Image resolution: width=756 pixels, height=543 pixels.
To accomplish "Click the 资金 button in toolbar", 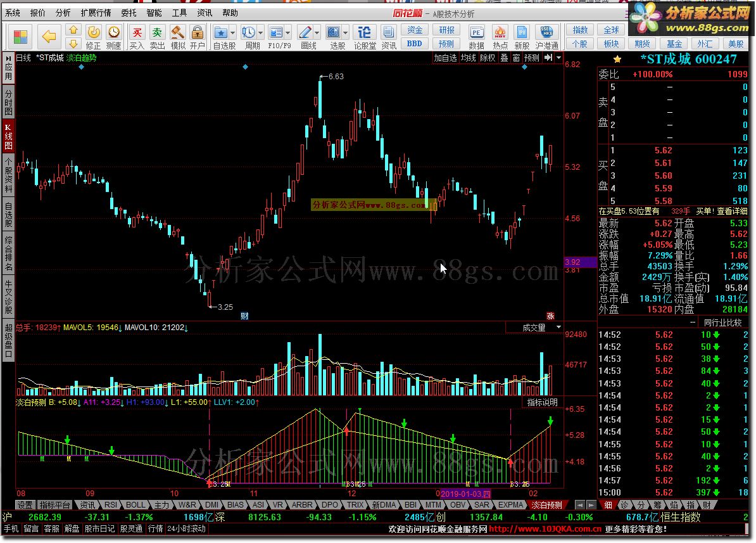I will [415, 30].
